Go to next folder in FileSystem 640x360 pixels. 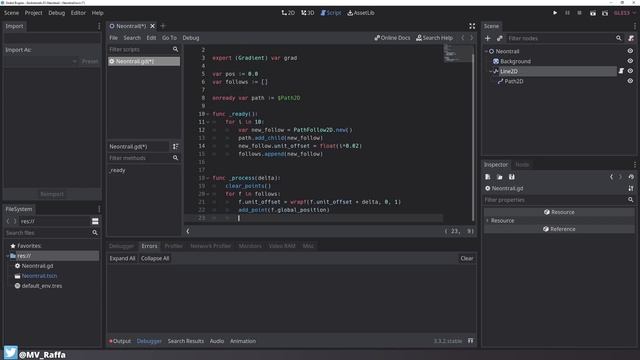click(15, 221)
